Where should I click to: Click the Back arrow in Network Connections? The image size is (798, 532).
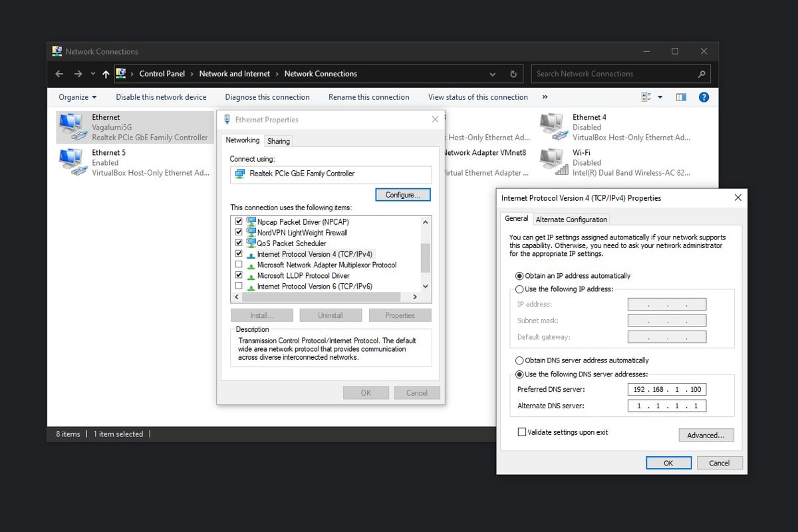coord(59,74)
